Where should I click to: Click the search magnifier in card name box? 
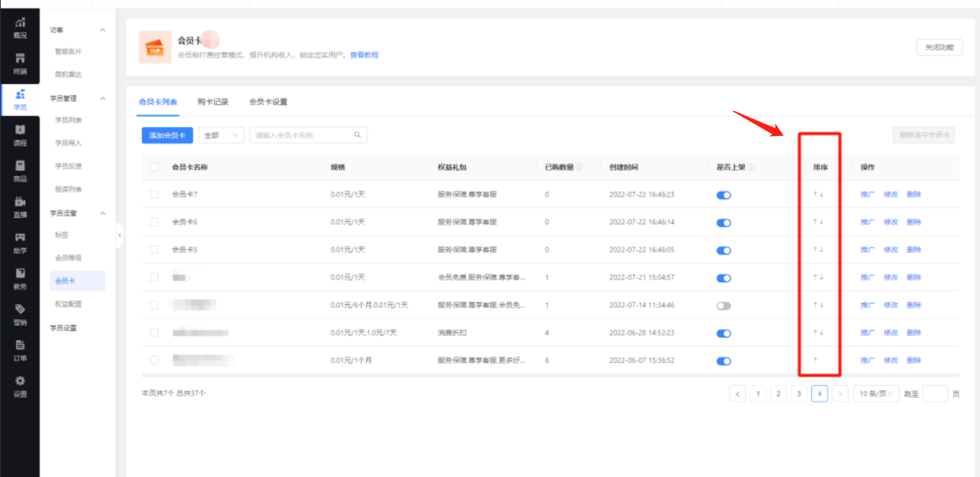pos(357,135)
